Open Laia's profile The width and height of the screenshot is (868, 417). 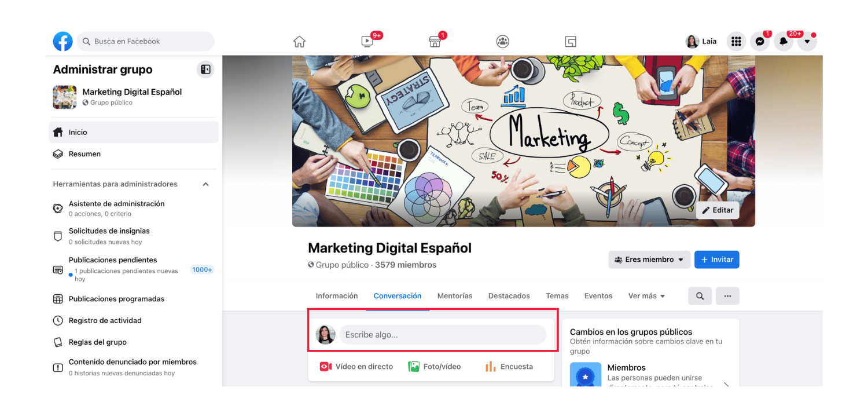click(701, 41)
